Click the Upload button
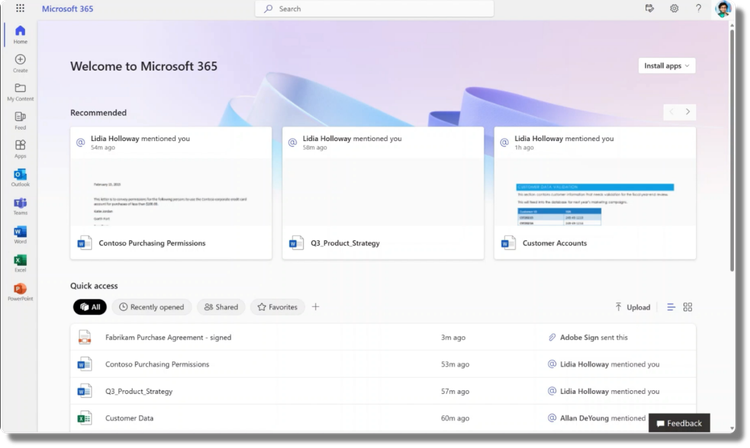The image size is (750, 448). click(x=632, y=307)
